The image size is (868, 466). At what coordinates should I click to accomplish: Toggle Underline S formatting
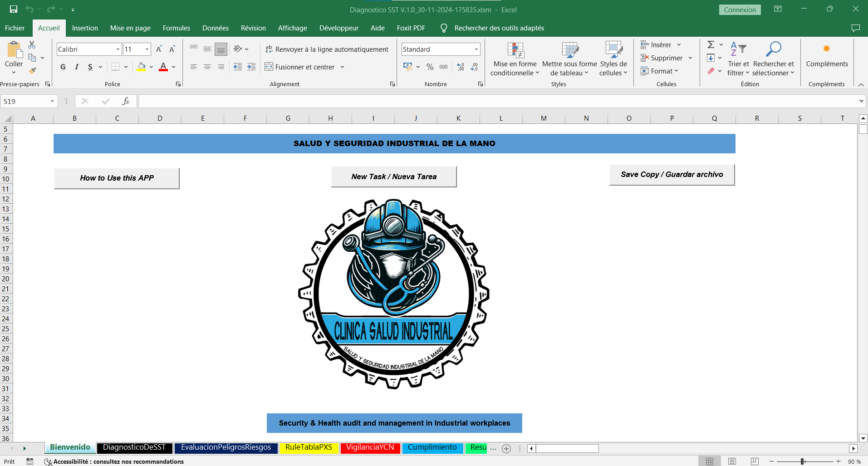(90, 67)
